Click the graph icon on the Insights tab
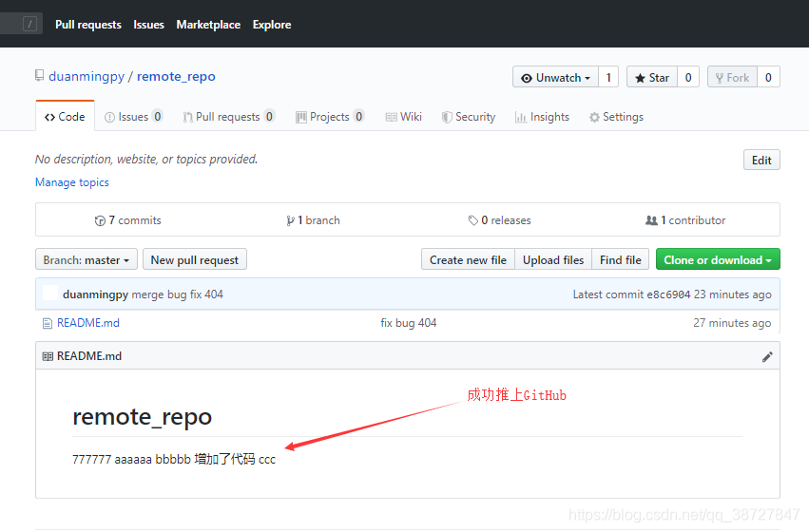 pos(521,117)
